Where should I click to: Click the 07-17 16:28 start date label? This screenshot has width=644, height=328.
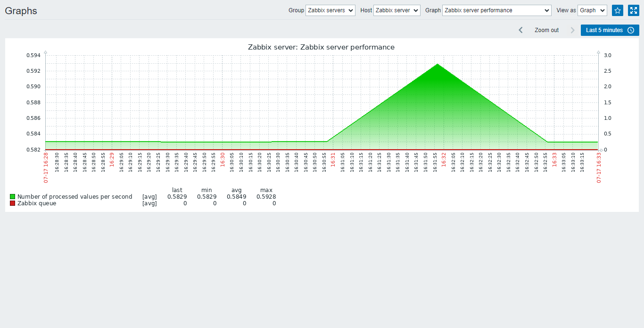(x=46, y=167)
